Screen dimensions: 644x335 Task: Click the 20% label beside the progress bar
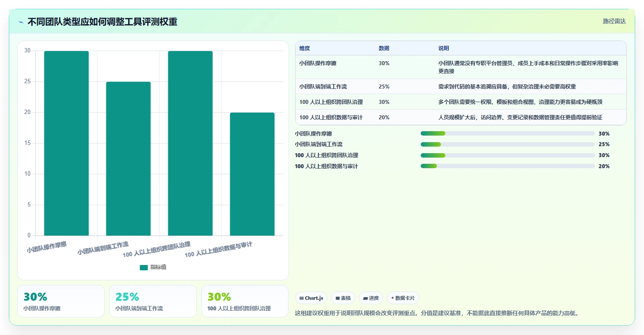pyautogui.click(x=604, y=166)
